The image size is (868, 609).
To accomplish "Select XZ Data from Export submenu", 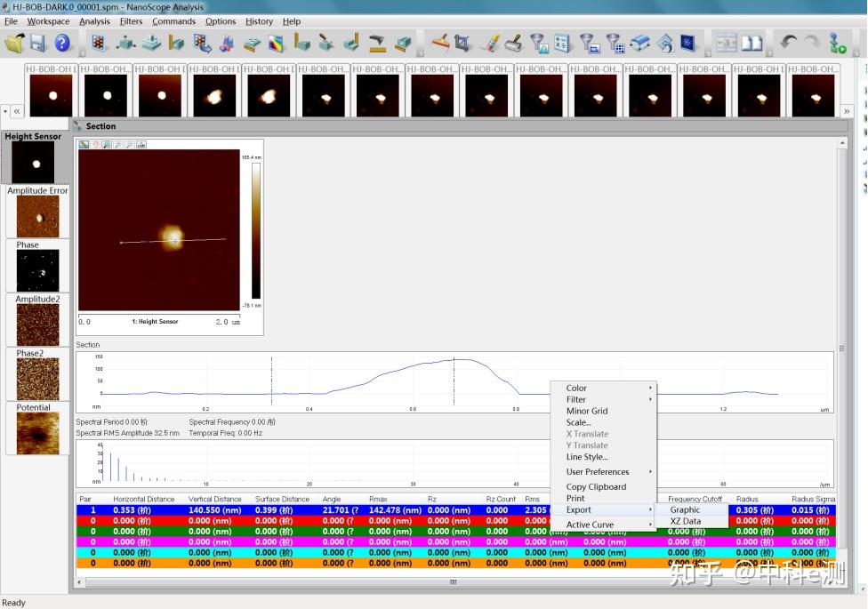I will click(x=686, y=521).
